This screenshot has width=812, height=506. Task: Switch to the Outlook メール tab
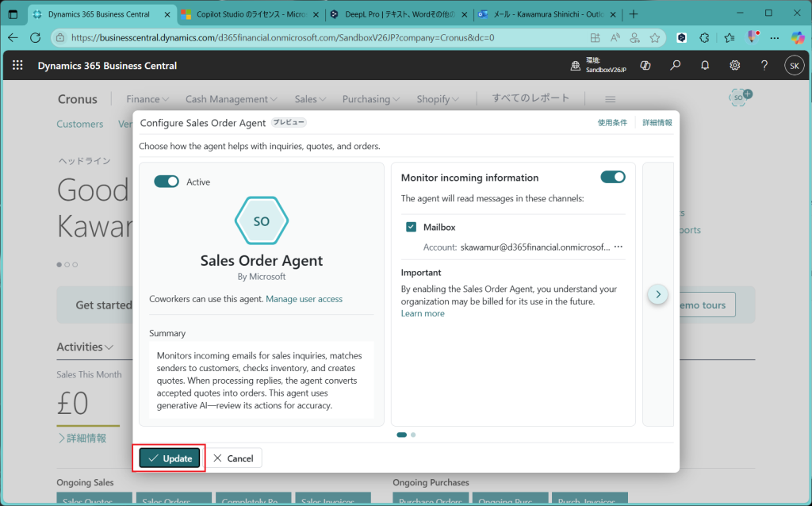(x=548, y=14)
